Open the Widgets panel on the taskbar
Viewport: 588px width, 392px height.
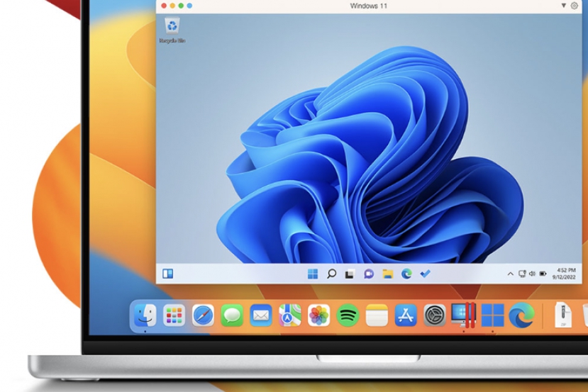[x=168, y=274]
